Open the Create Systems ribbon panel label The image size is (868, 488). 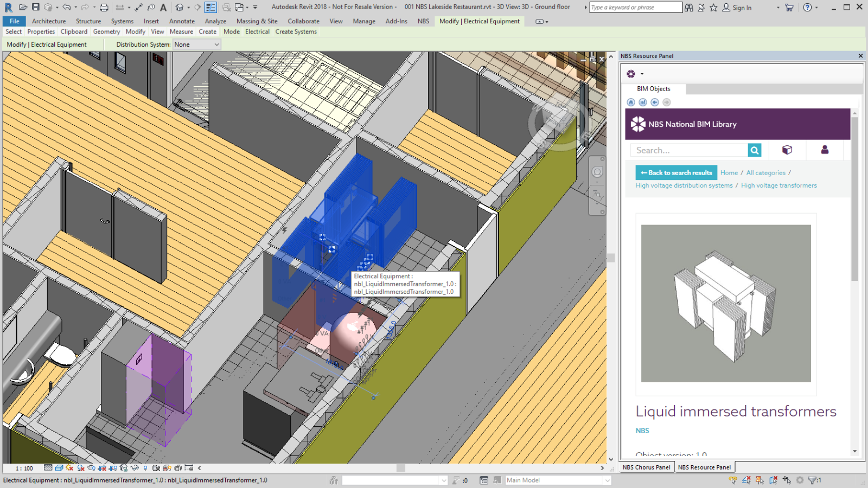point(296,31)
